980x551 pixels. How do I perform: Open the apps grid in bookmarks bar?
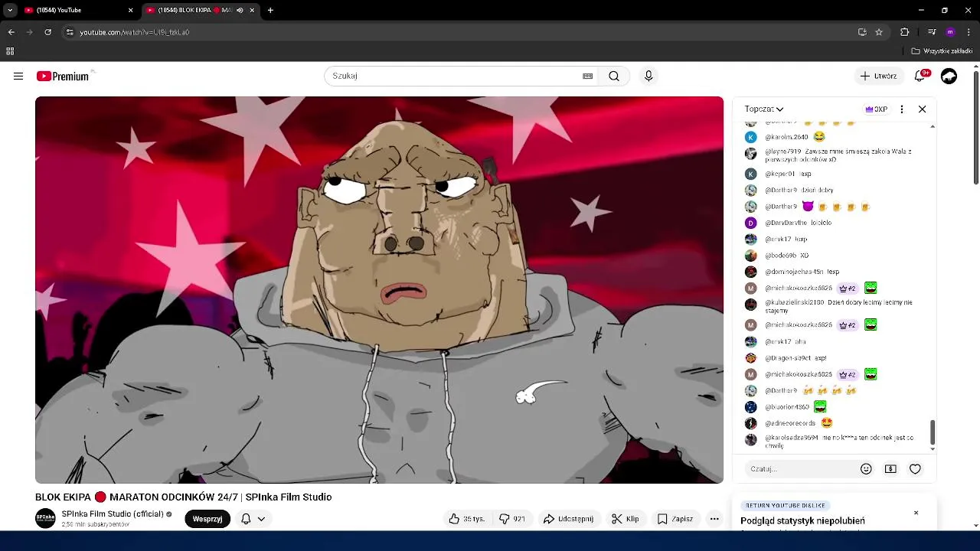(10, 51)
